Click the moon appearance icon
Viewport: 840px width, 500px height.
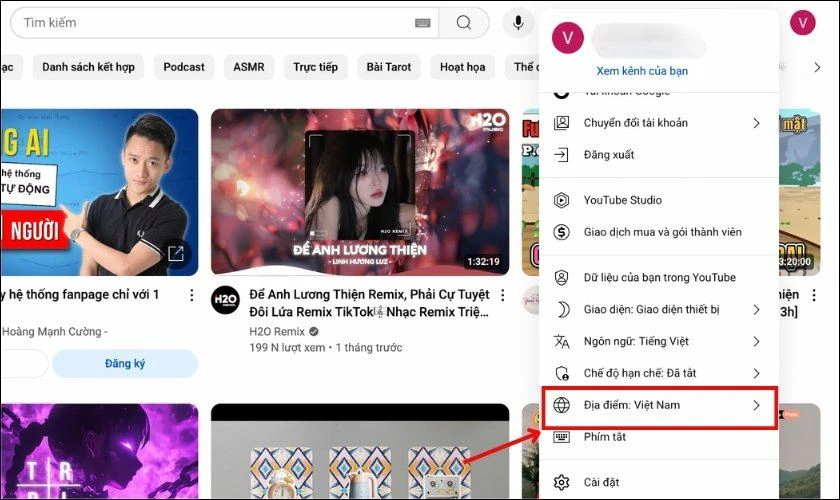click(561, 309)
